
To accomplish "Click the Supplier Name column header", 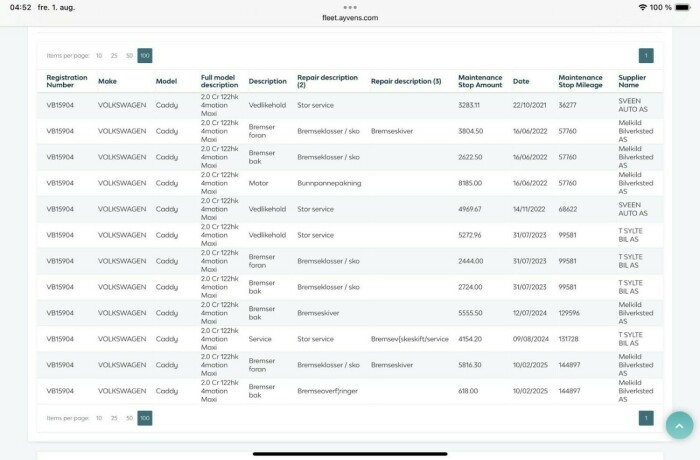I will pyautogui.click(x=632, y=81).
